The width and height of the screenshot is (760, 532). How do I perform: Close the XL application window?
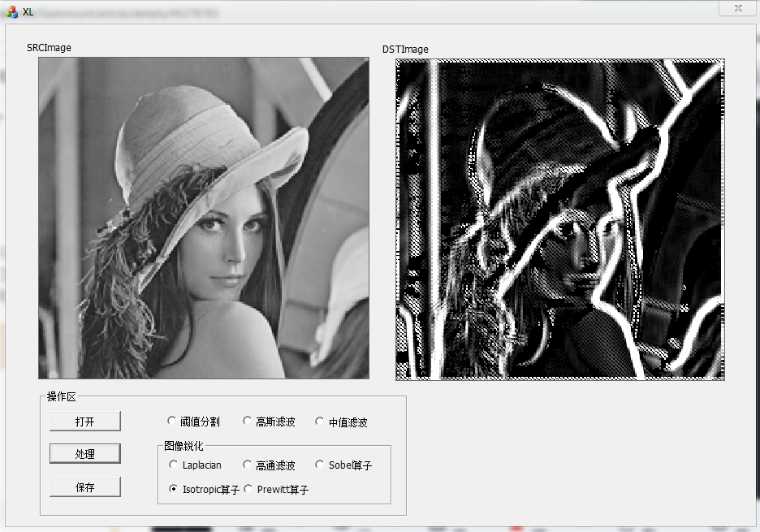click(x=737, y=8)
